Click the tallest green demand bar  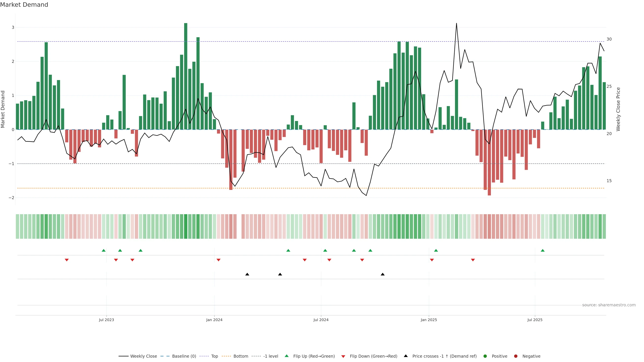point(185,75)
